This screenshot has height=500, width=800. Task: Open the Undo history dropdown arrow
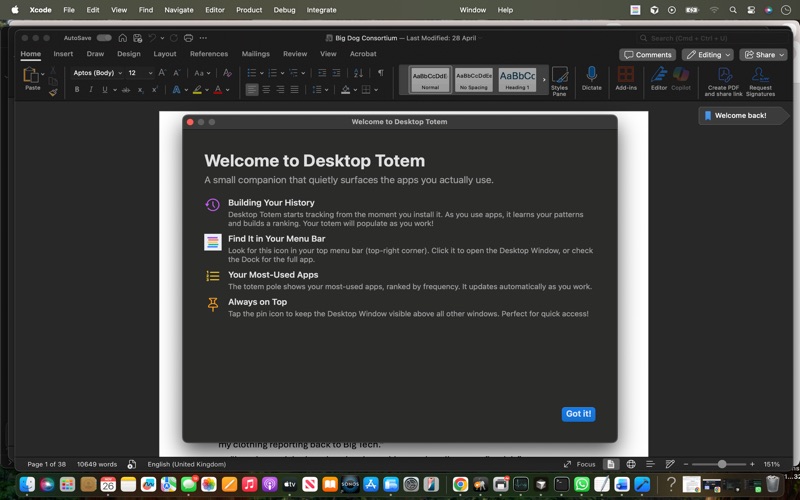coord(162,38)
